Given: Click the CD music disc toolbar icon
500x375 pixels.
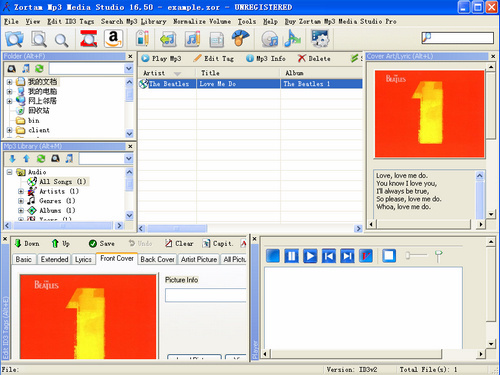Looking at the screenshot, I should (269, 39).
